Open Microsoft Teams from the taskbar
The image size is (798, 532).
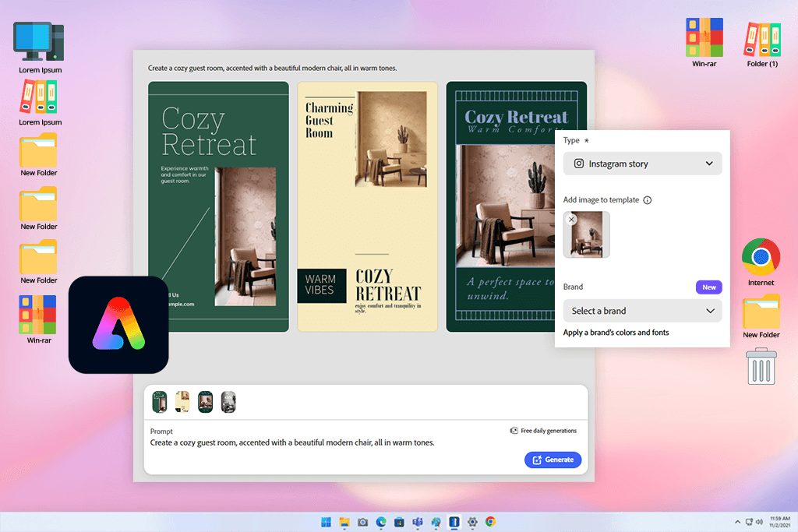(418, 522)
